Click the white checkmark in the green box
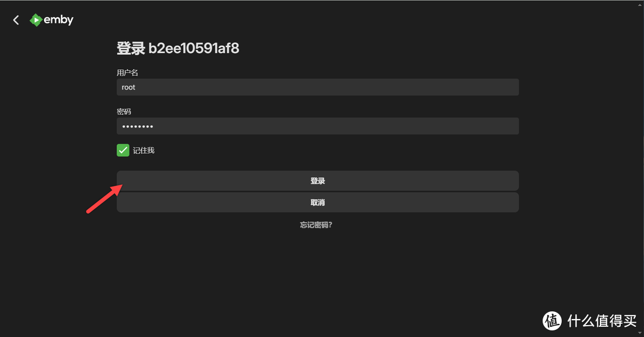 click(x=123, y=150)
